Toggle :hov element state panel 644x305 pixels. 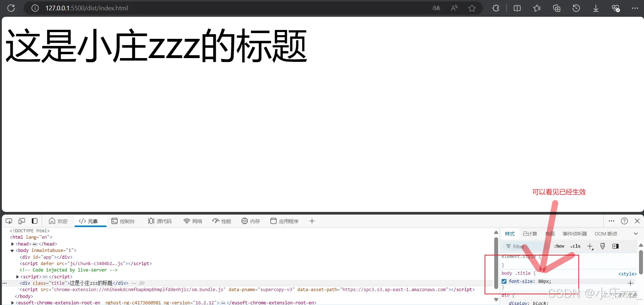click(x=559, y=246)
